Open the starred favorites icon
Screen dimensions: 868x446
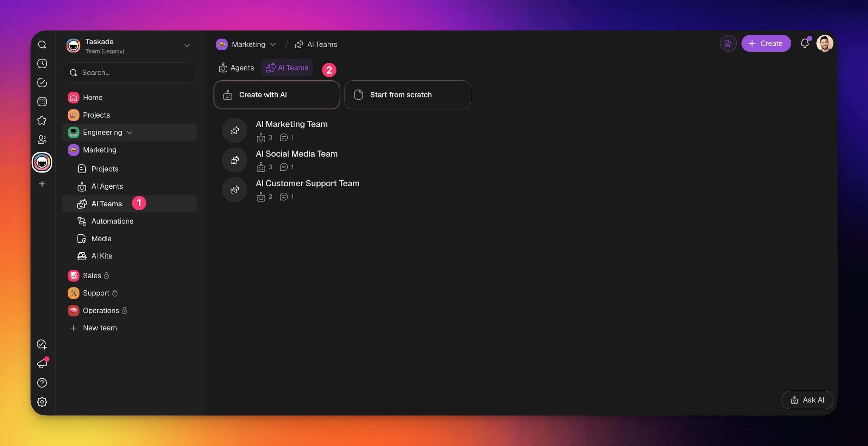42,120
